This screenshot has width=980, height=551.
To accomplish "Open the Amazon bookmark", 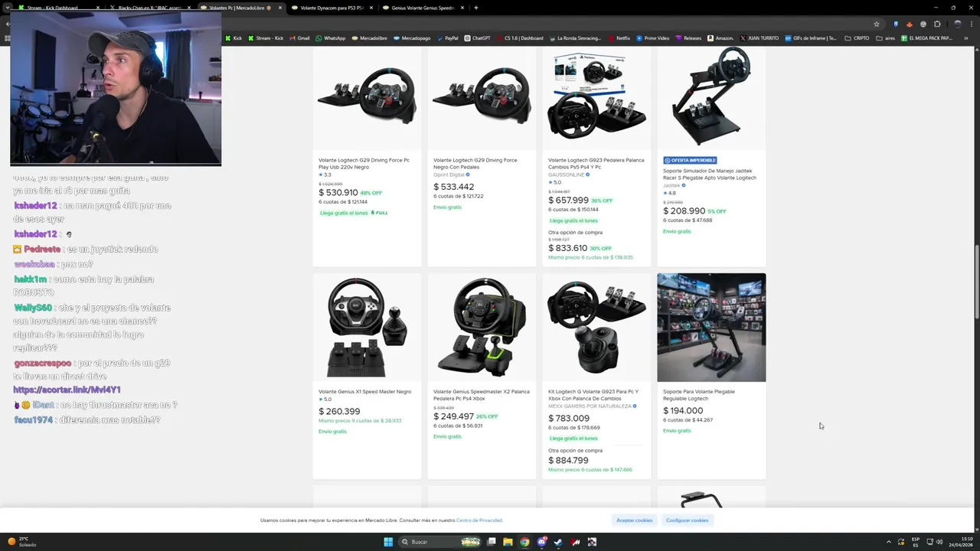I will (x=720, y=38).
